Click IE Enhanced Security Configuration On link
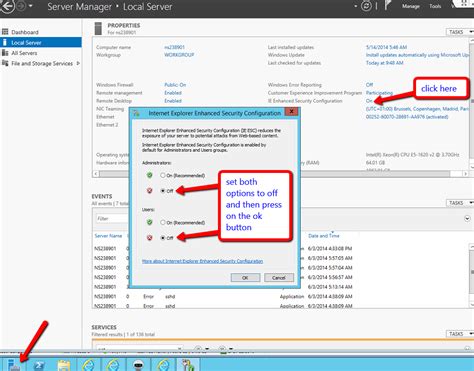This screenshot has height=371, width=474. (369, 101)
